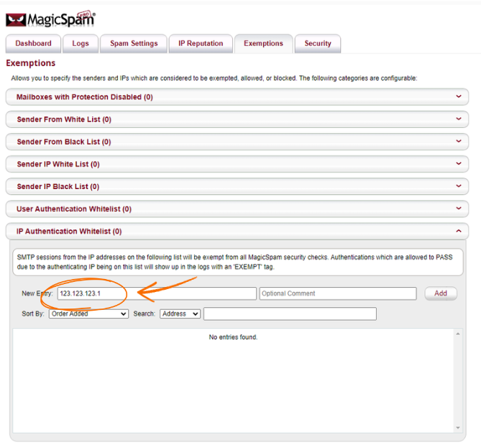Click chevron on Sender From Black List
Viewport: 481px width, 448px height.
point(459,141)
